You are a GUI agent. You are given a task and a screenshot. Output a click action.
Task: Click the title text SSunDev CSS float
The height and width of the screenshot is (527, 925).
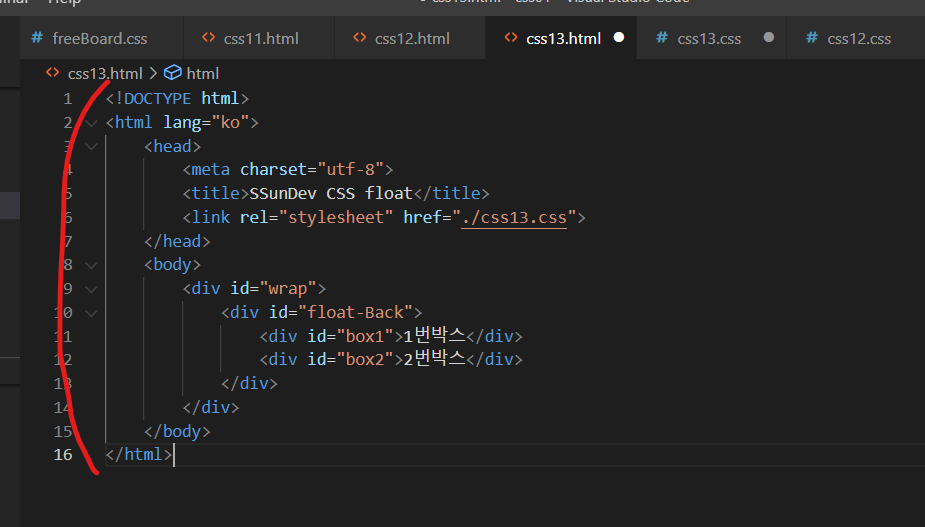point(330,193)
